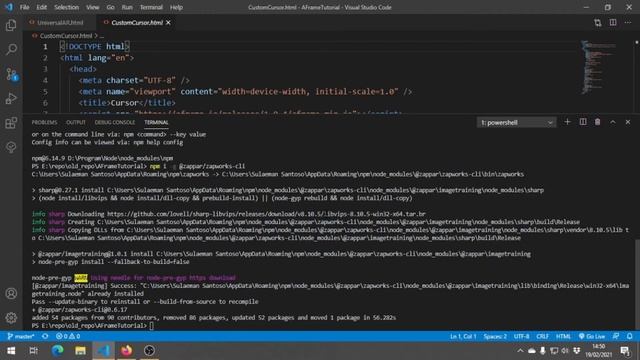The height and width of the screenshot is (360, 640).
Task: Switch to the Output panel tab
Action: [76, 122]
